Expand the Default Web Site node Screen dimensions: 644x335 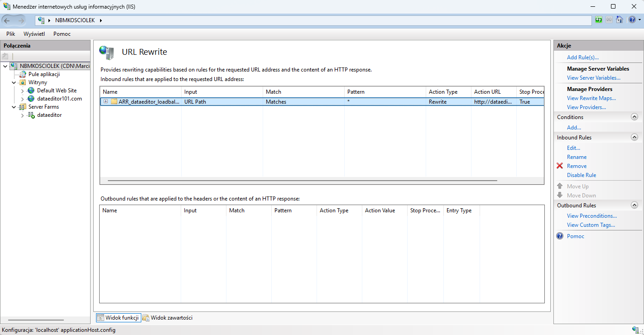[22, 91]
